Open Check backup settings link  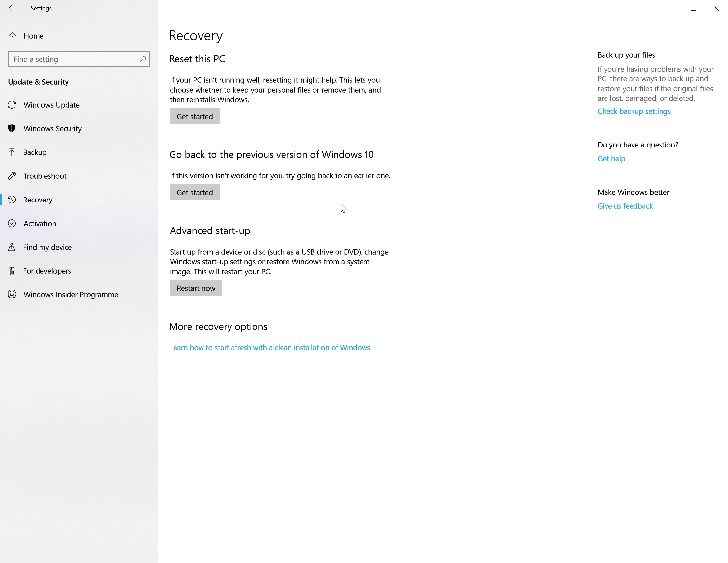coord(634,111)
